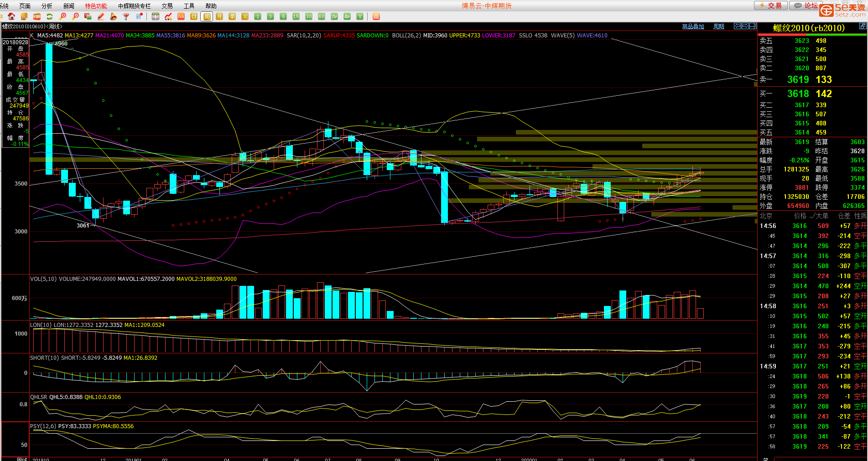Viewport: 868px width, 461px height.
Task: Select the 4hr period icon
Action: pyautogui.click(x=347, y=16)
